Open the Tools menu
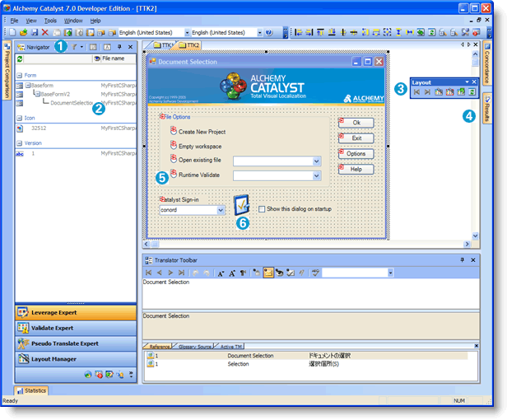507x420 pixels. tap(50, 21)
